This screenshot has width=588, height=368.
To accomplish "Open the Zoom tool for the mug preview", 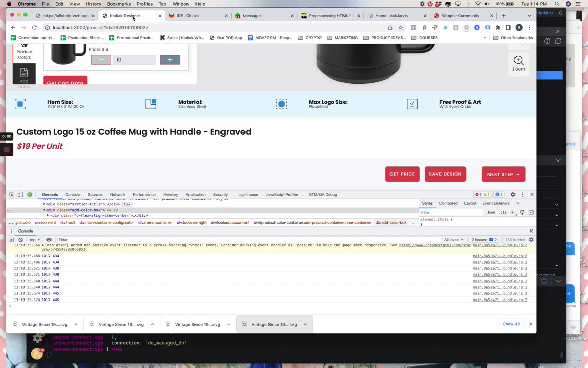I will click(x=519, y=63).
